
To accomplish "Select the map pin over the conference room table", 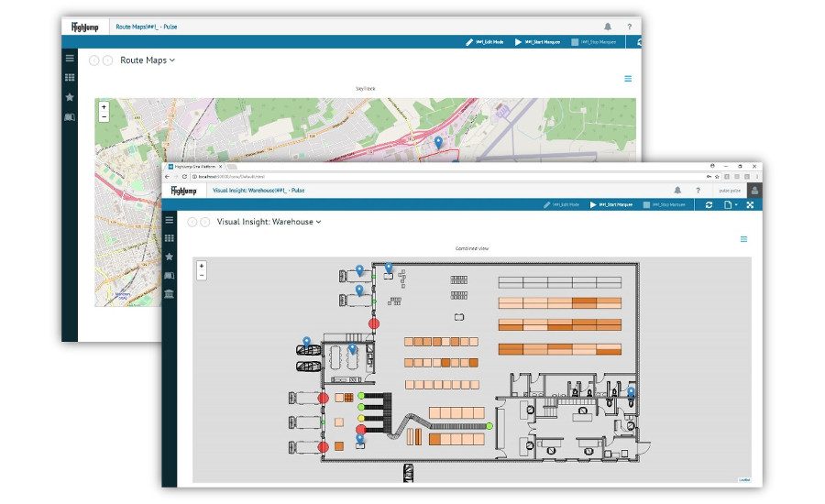I will pos(353,348).
